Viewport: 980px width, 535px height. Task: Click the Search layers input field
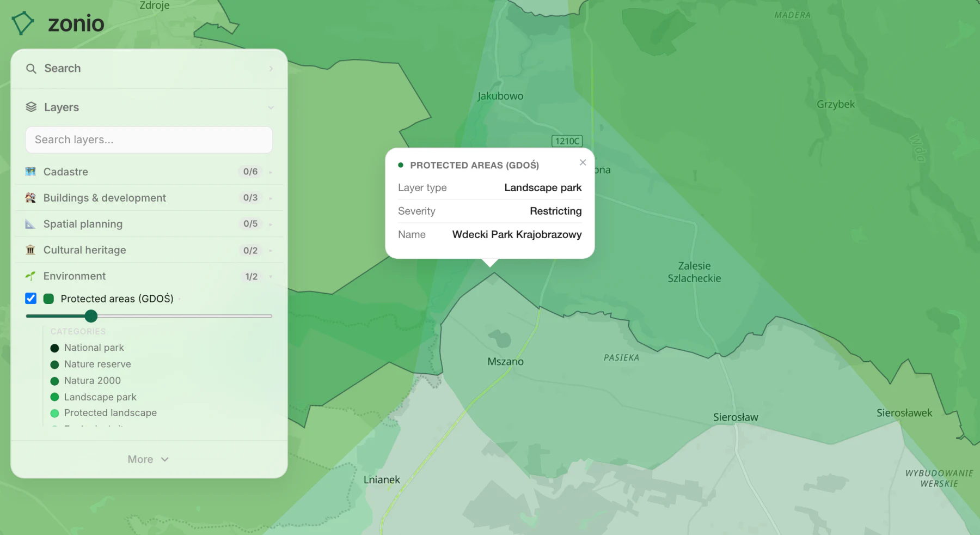pos(149,140)
